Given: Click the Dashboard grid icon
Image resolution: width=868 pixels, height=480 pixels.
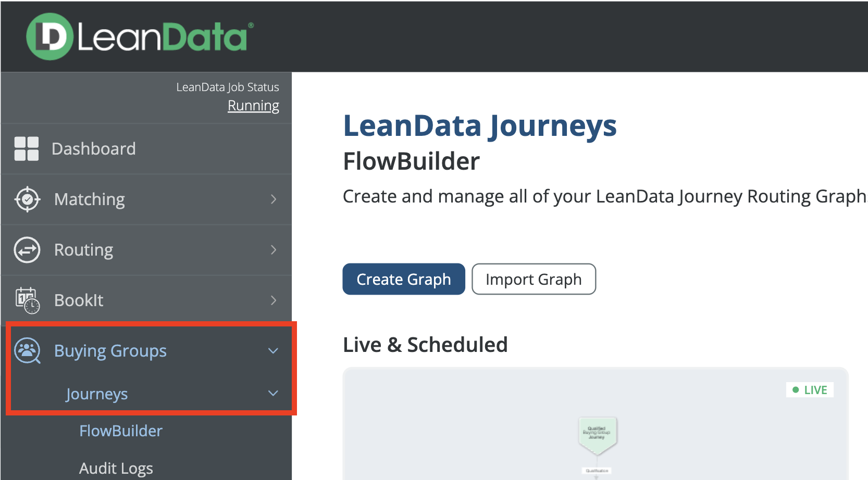Looking at the screenshot, I should click(x=27, y=149).
